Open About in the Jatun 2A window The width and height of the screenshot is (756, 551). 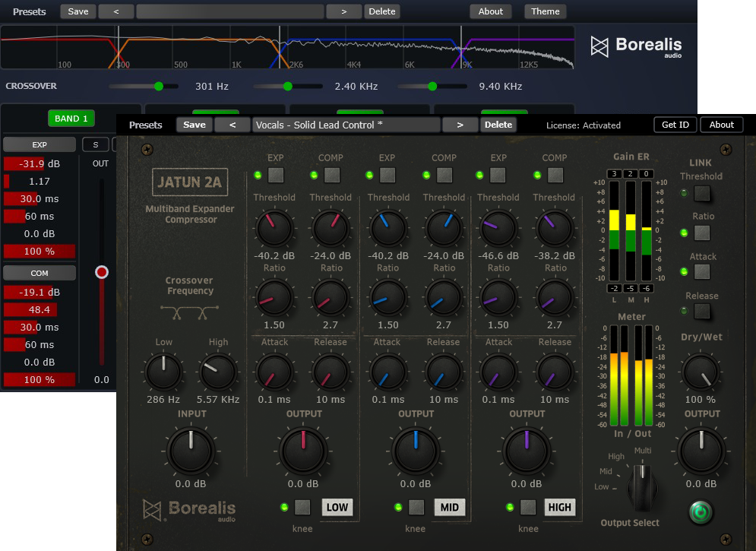721,125
